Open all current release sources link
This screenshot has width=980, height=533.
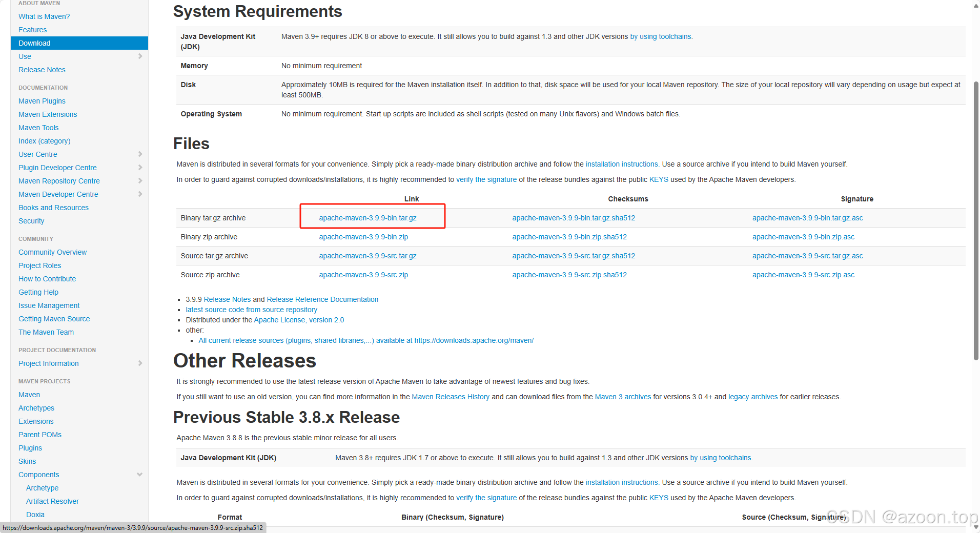tap(366, 340)
